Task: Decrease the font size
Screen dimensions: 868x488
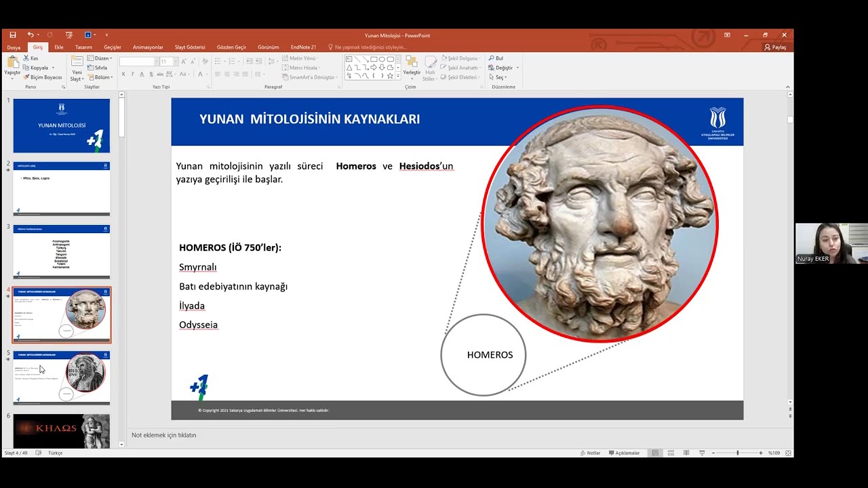Action: (194, 61)
